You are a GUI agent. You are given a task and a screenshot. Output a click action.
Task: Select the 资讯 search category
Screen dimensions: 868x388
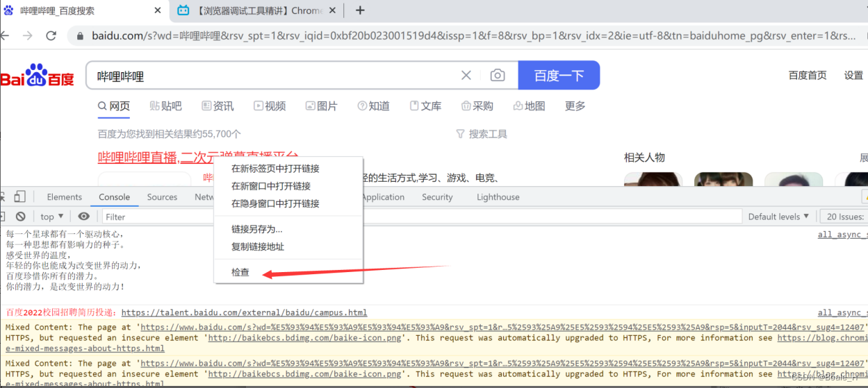click(x=218, y=106)
